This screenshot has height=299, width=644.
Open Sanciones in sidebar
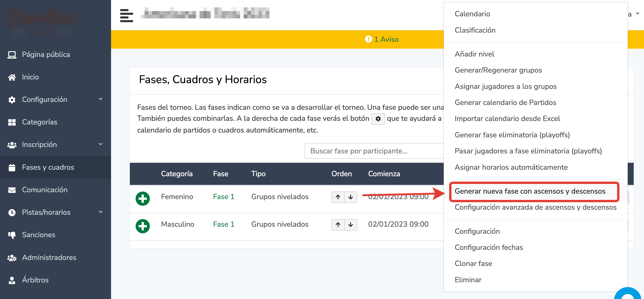39,235
